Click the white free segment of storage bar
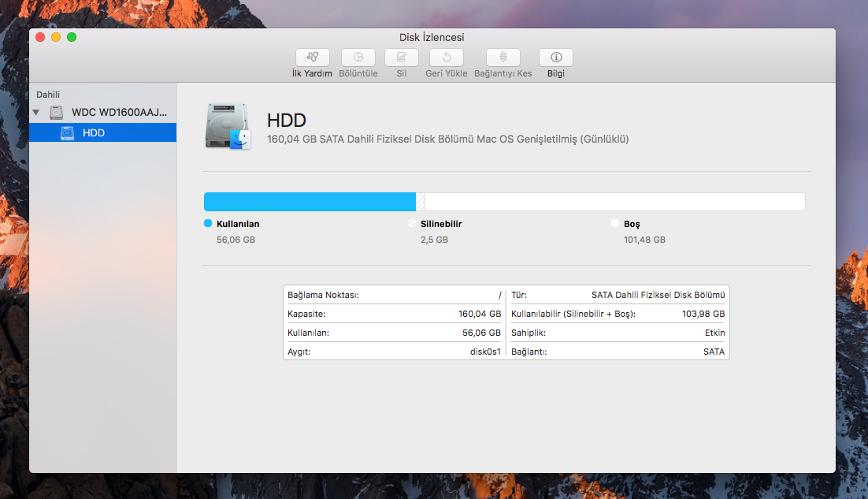The image size is (868, 499). click(x=614, y=202)
